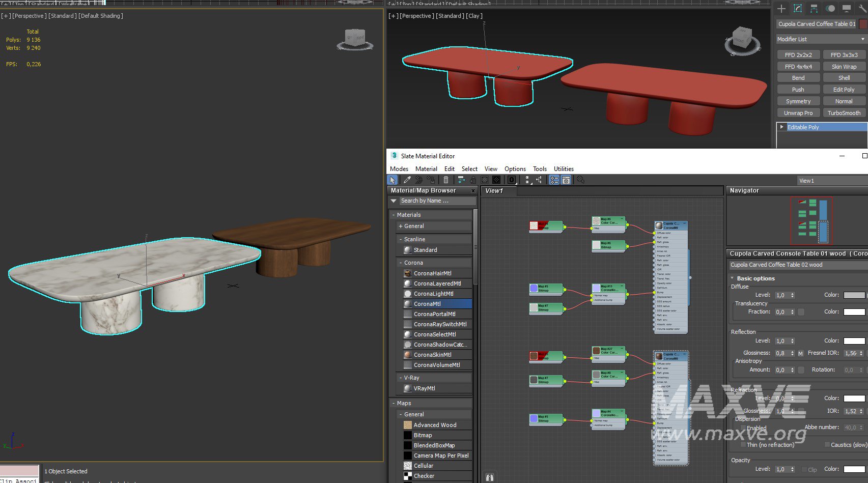Open the Modifier List dropdown
The image size is (868, 483).
821,39
